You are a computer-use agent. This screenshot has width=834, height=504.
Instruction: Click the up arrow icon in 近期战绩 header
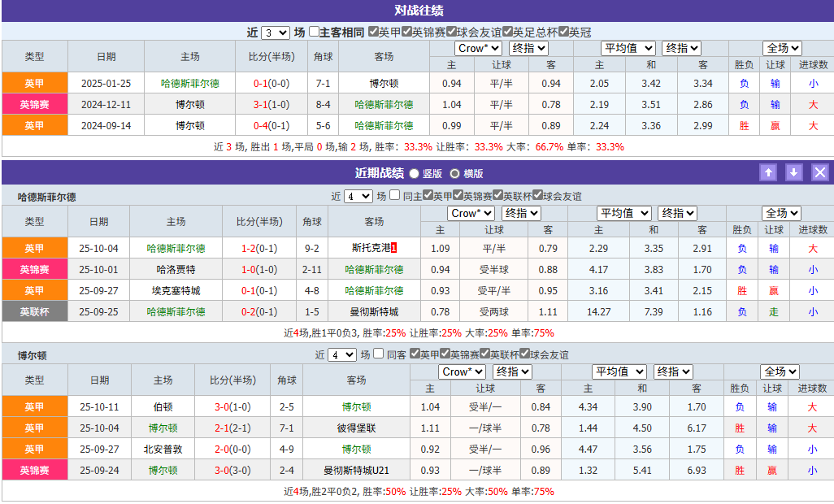pos(768,172)
